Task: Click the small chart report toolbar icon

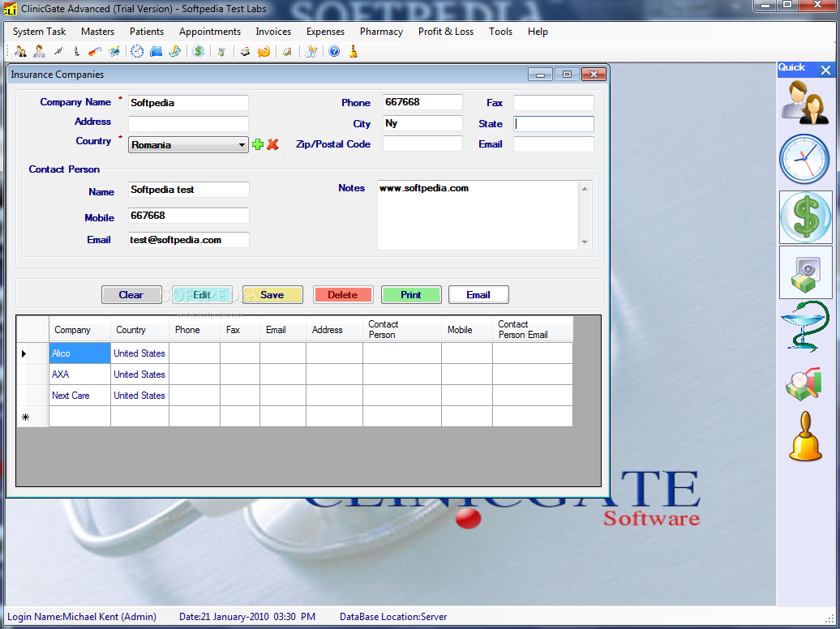Action: (287, 51)
